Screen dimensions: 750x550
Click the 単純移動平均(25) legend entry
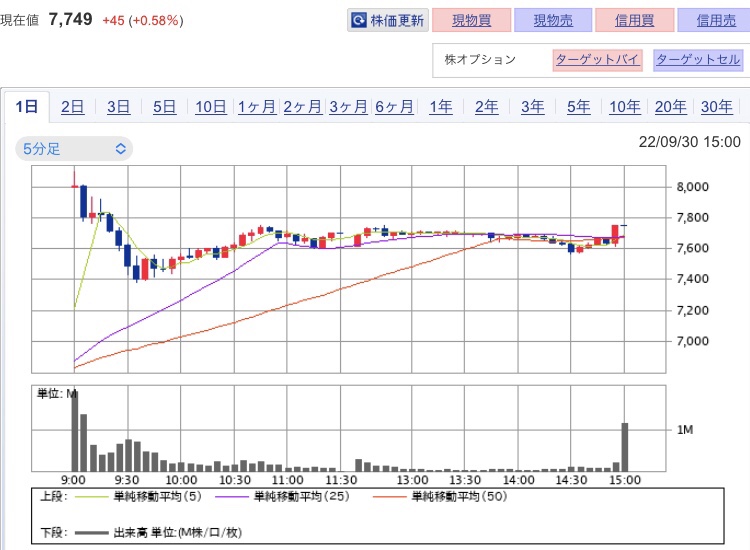[x=282, y=496]
